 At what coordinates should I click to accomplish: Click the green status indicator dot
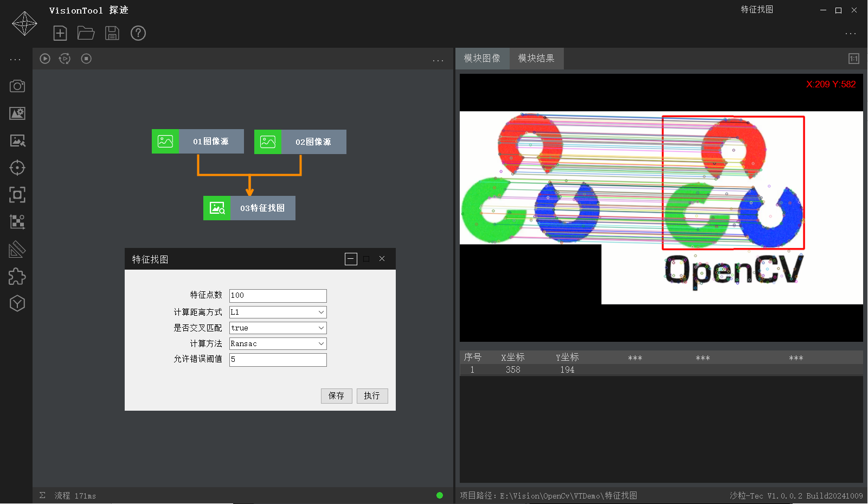pos(440,495)
